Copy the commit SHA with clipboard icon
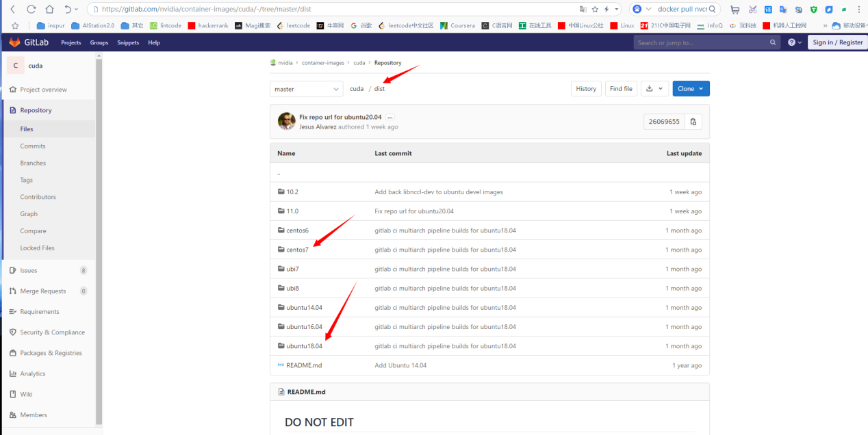 point(693,122)
